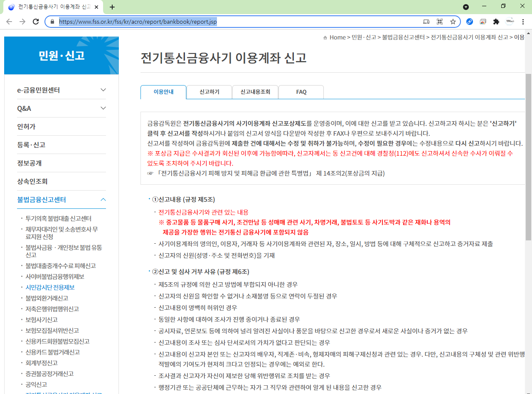Screen dimensions: 532x394
Task: Open 공익신고 link in sidebar
Action: 36,384
